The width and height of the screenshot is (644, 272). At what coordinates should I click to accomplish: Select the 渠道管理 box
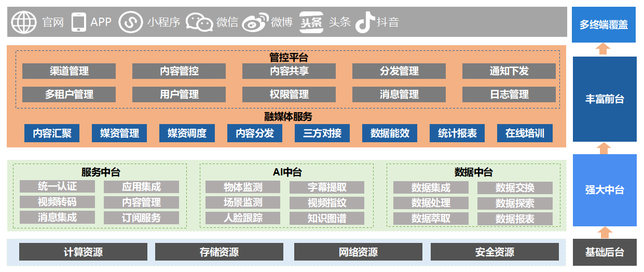click(69, 71)
